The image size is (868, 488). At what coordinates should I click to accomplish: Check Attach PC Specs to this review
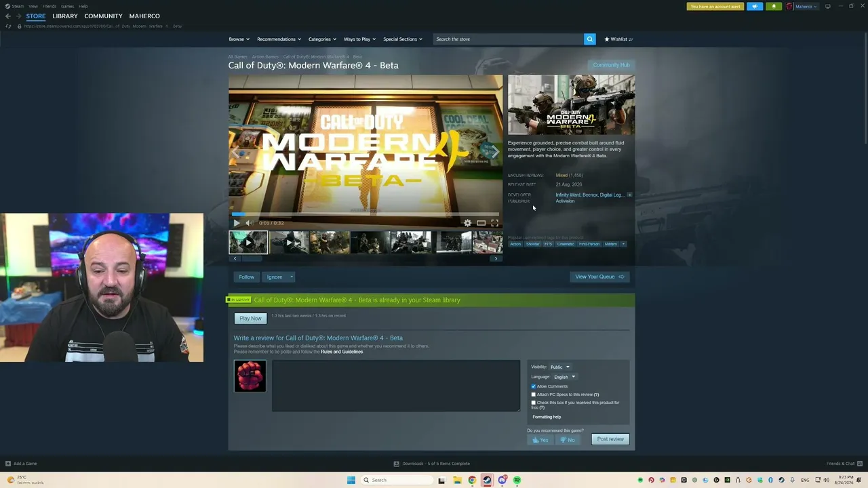tap(534, 394)
